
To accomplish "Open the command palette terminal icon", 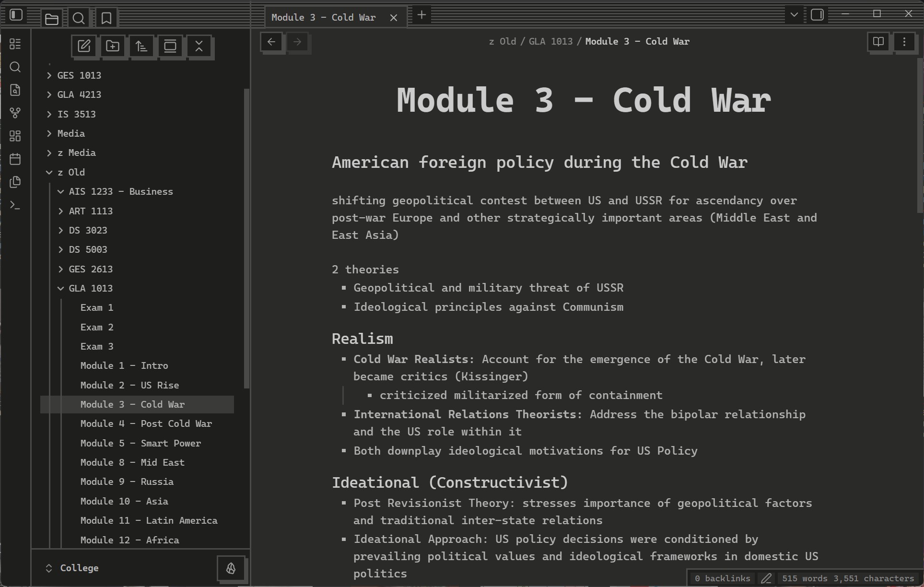I will click(15, 205).
